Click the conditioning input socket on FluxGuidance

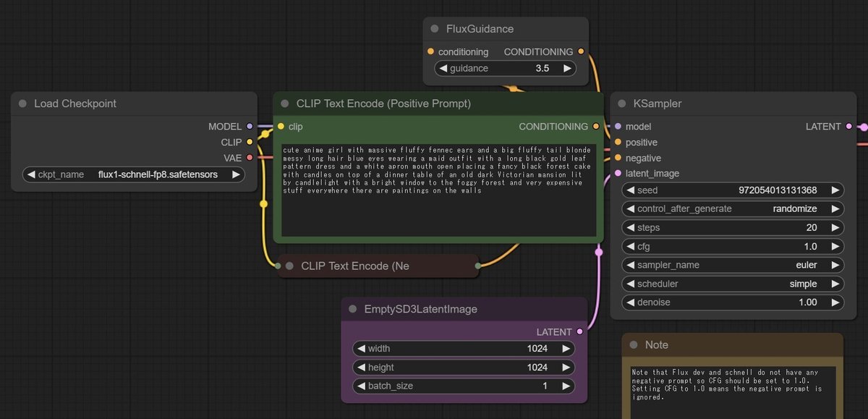pos(430,52)
